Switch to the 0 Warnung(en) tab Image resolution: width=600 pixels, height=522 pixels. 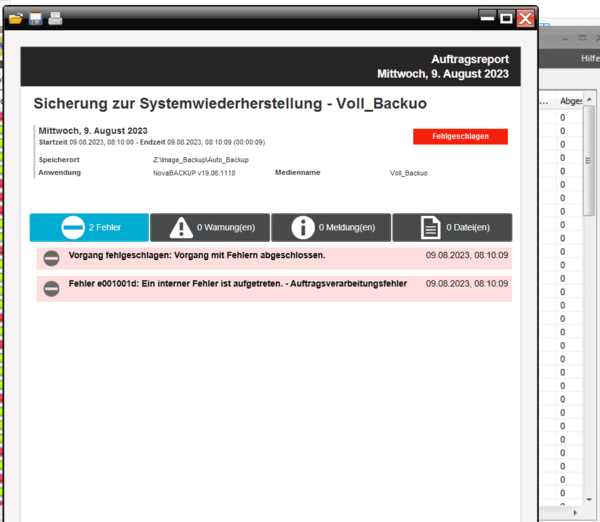(210, 227)
